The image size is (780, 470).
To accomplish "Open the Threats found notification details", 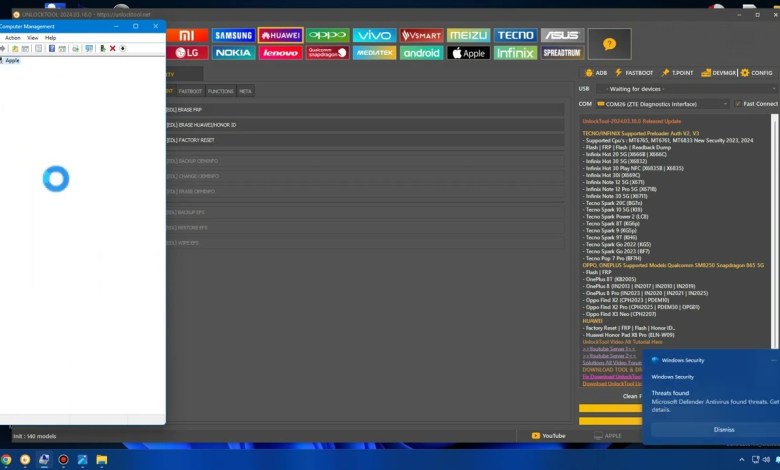I will coord(715,401).
